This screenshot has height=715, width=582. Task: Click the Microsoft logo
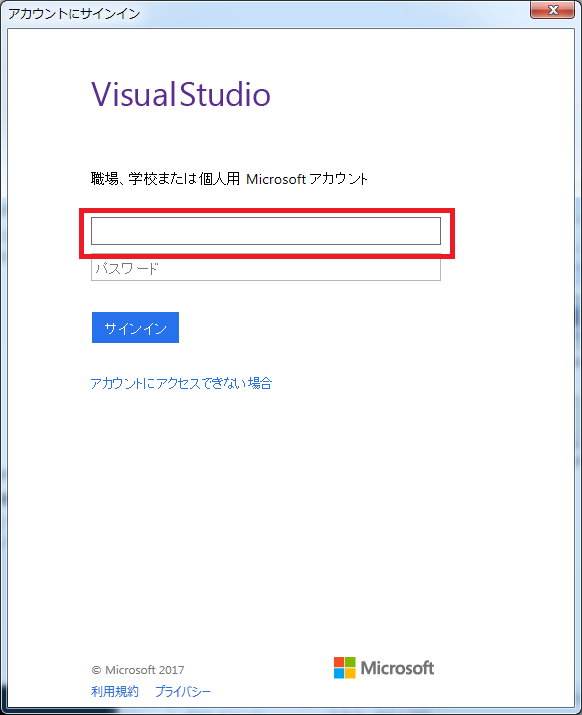pyautogui.click(x=384, y=668)
